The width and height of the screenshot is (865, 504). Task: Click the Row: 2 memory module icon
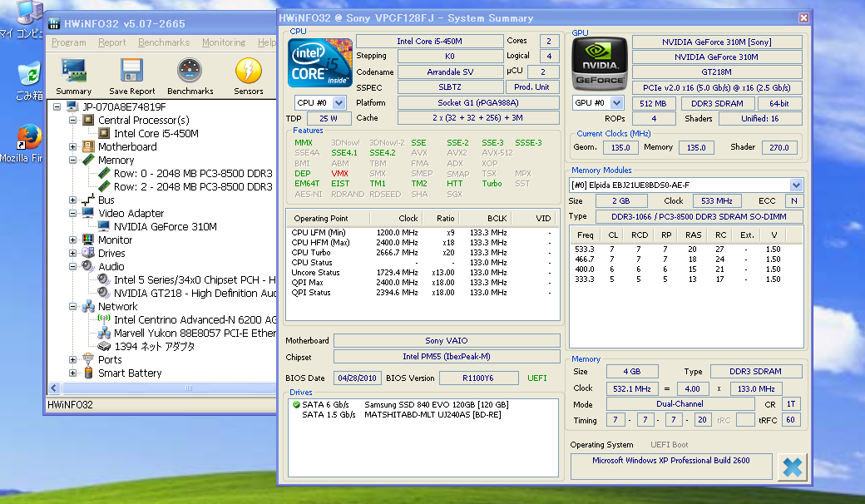(x=104, y=186)
